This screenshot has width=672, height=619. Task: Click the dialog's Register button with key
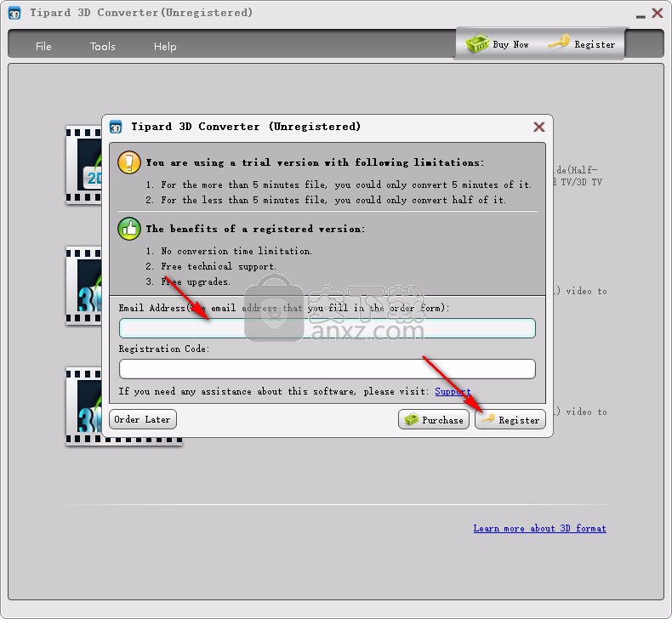click(510, 419)
